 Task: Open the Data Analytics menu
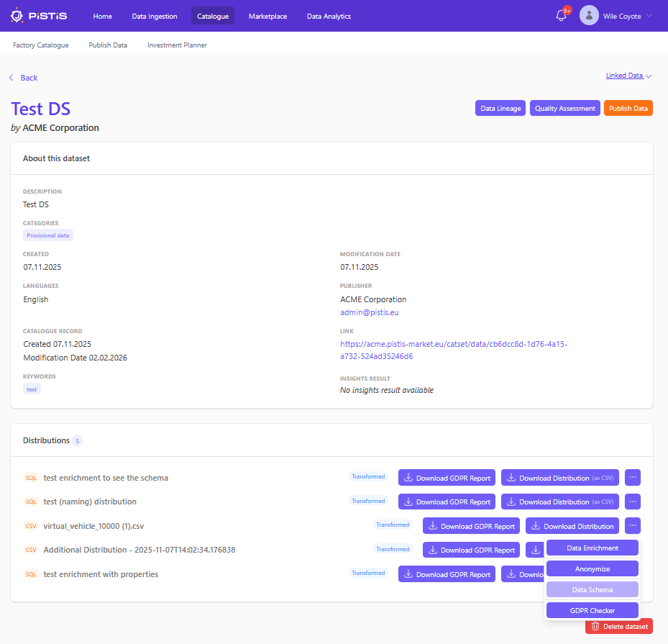329,17
